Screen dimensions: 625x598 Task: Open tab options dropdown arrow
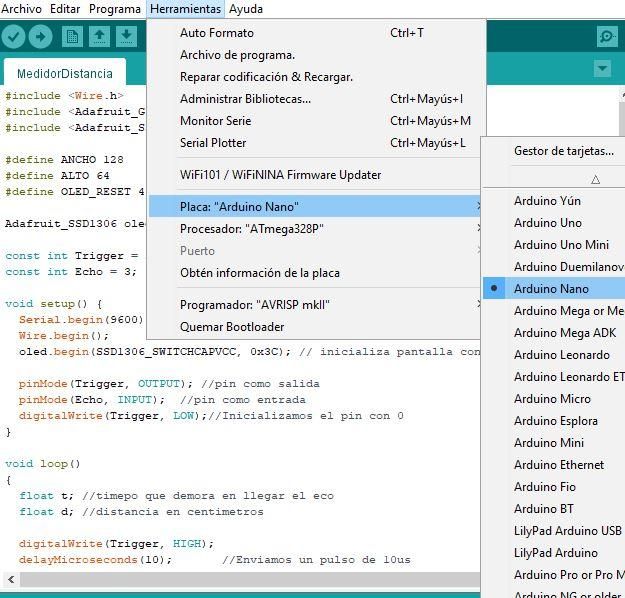[x=602, y=69]
